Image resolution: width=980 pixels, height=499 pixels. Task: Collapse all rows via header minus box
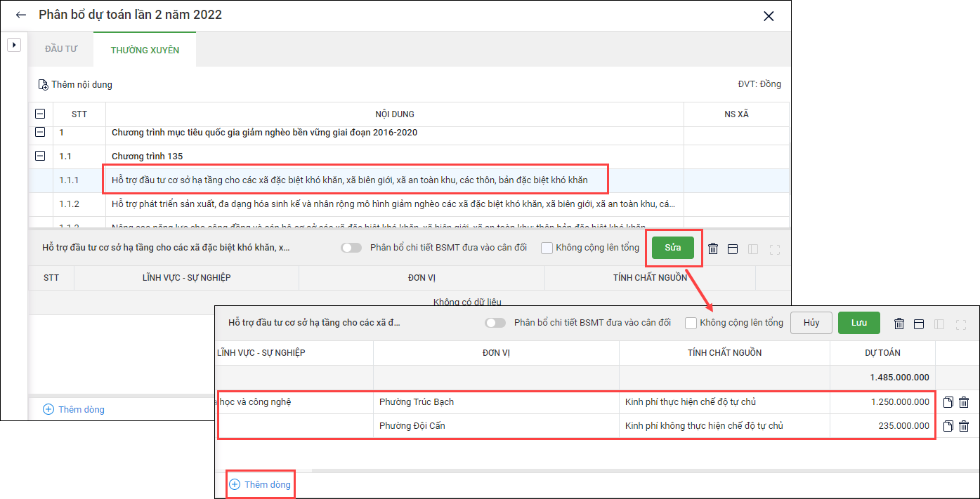(x=40, y=114)
